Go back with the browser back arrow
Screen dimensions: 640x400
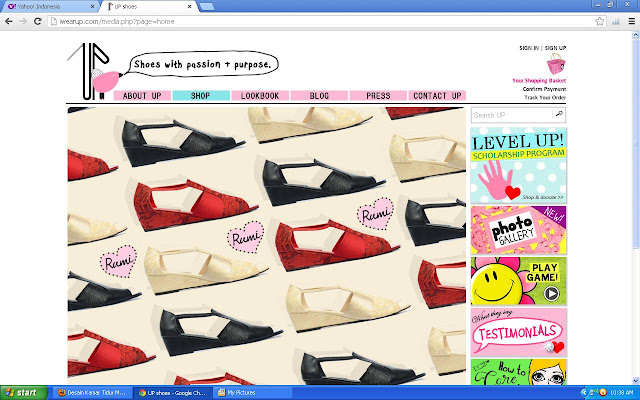[x=9, y=21]
